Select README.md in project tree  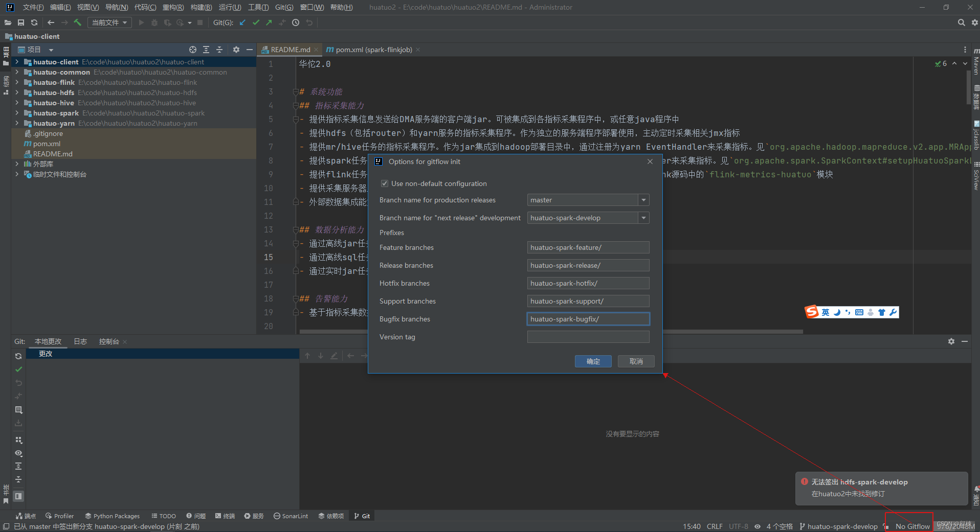pyautogui.click(x=53, y=154)
